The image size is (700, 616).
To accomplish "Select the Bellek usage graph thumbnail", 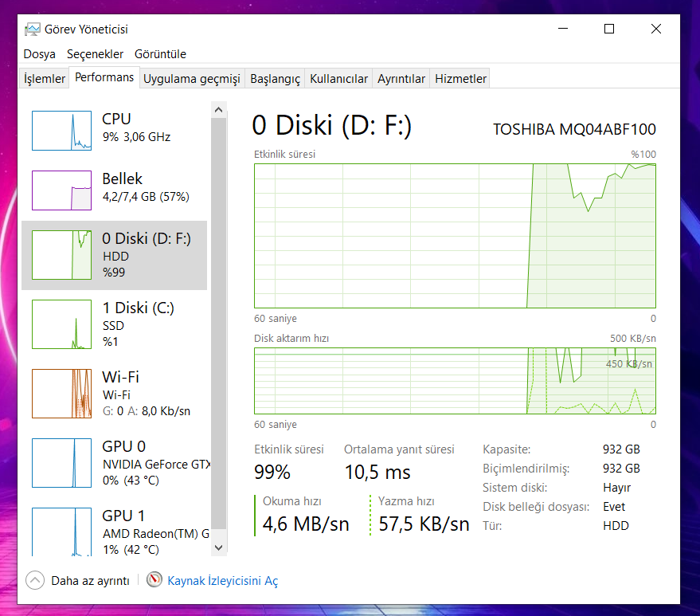I will tap(61, 190).
